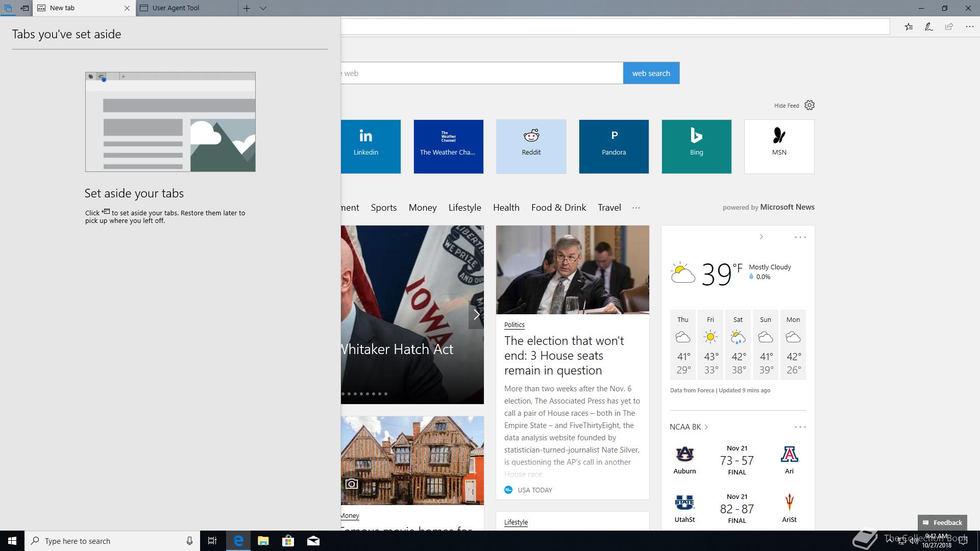Select Mon forecast column

point(793,345)
